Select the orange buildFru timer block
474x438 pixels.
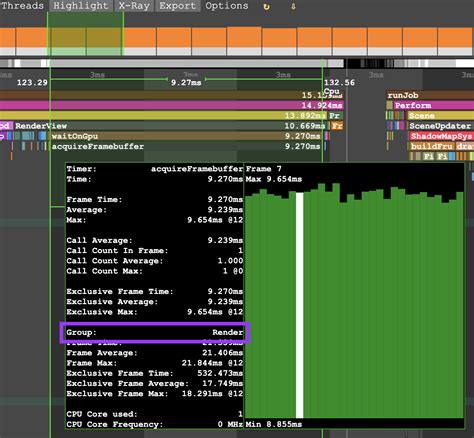(432, 146)
